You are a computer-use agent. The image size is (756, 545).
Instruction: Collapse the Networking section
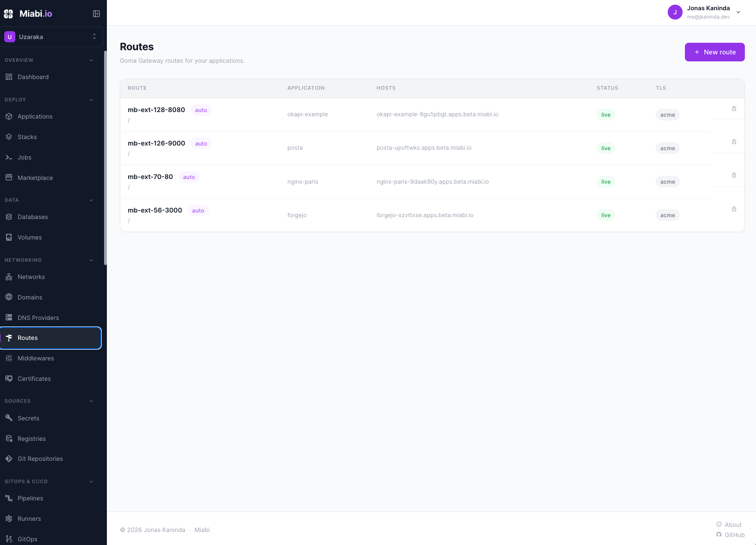[91, 260]
